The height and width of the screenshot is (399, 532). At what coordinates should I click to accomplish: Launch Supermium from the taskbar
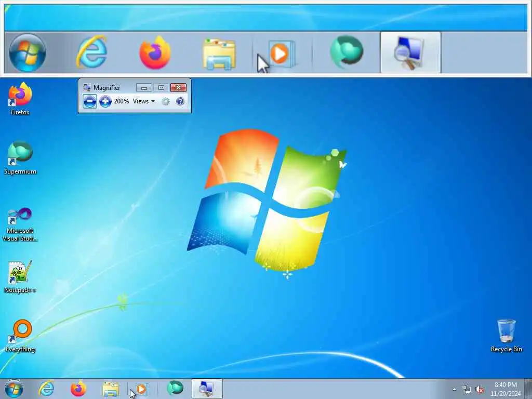coord(175,389)
